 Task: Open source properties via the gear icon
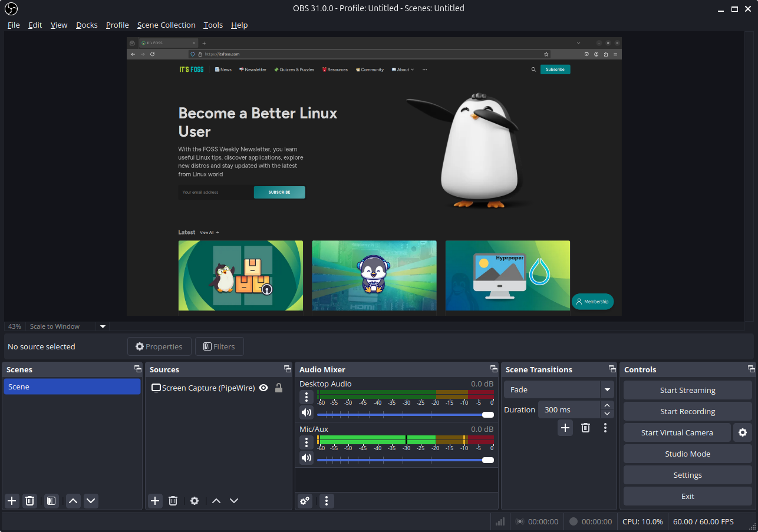(195, 501)
